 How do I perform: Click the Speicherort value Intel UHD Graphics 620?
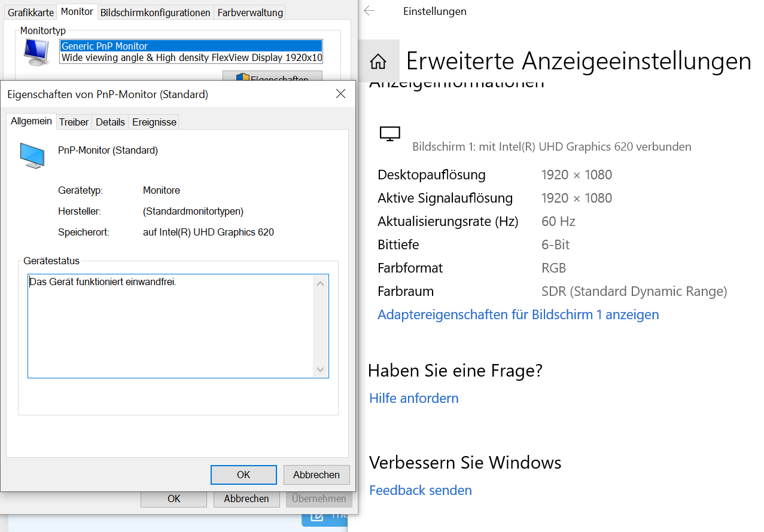[208, 232]
